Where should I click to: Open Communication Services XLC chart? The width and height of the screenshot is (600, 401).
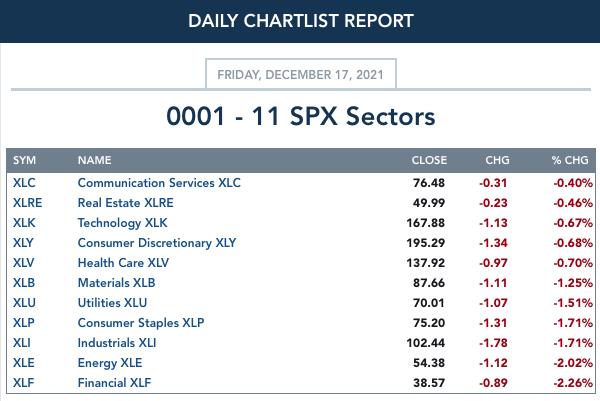[x=159, y=183]
